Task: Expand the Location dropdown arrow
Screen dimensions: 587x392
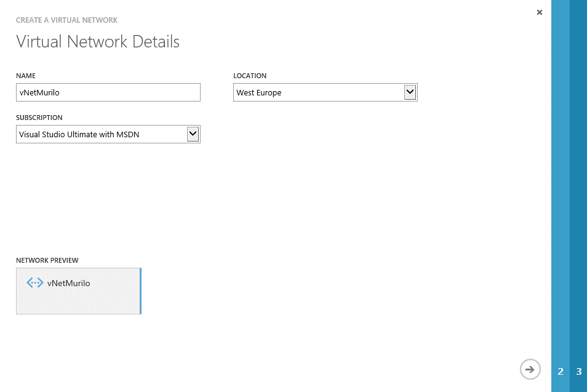Action: [x=410, y=92]
